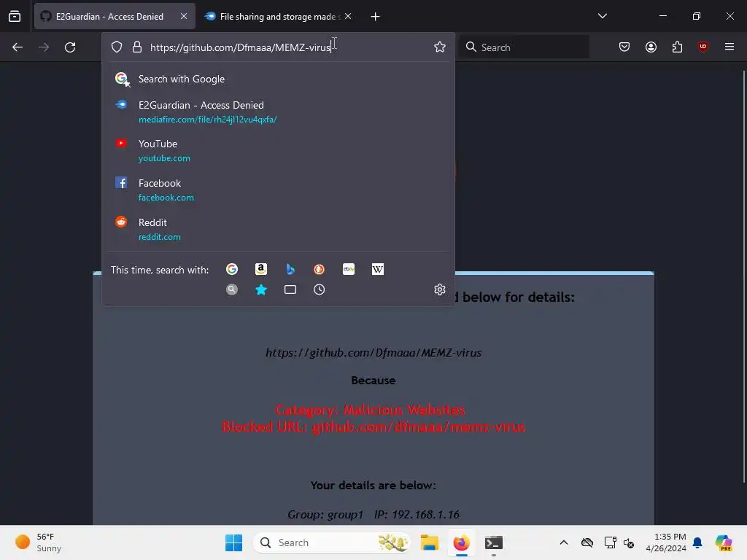Screen dimensions: 747x560
Task: Search this time with Wikipedia
Action: coord(378,269)
